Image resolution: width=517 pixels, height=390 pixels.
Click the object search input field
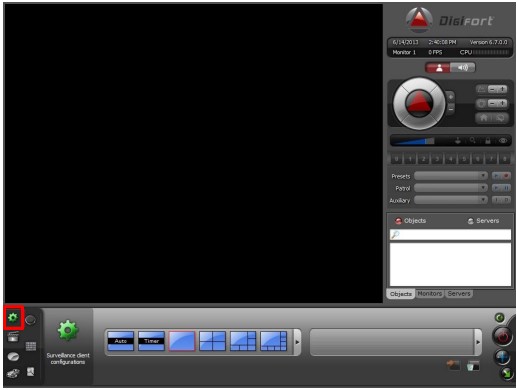450,235
